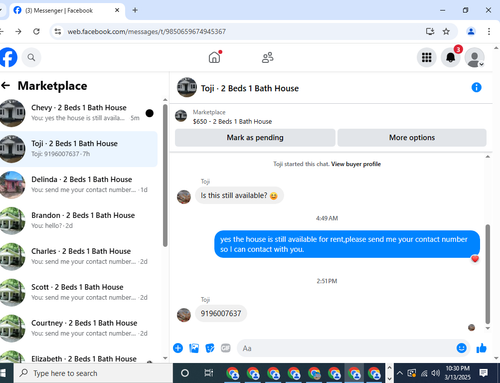This screenshot has width=500, height=383.
Task: Go to the Home feed icon
Action: (214, 57)
